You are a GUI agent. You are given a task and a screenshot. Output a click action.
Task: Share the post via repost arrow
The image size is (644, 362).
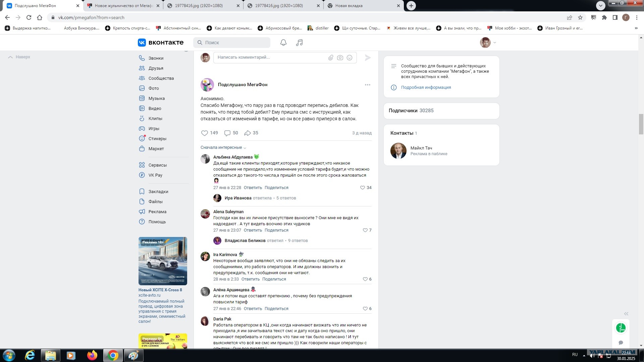[x=251, y=133]
